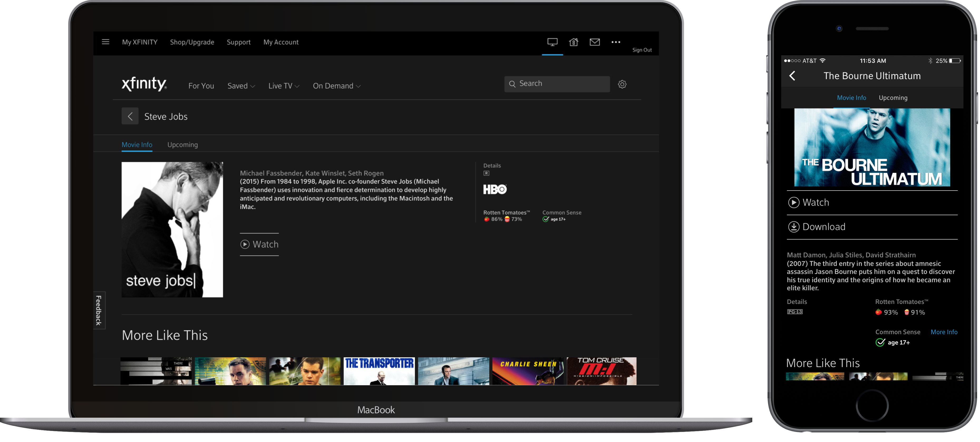
Task: Tap the first More Like This thumbnail on the phone
Action: (x=814, y=376)
